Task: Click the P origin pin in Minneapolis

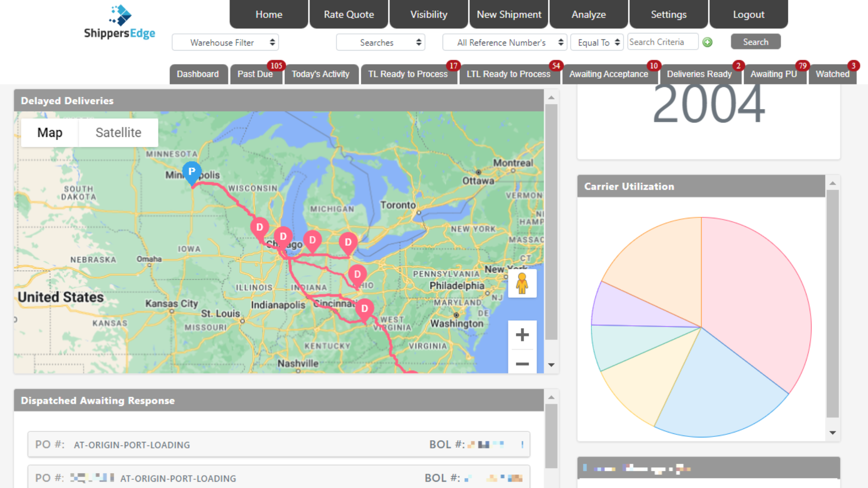Action: coord(192,174)
